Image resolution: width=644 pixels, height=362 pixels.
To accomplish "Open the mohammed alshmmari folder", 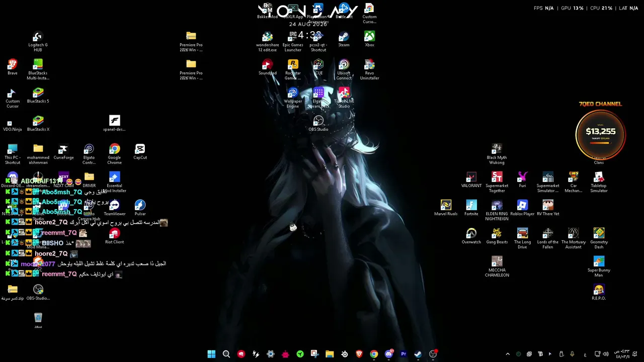I will coord(38,154).
